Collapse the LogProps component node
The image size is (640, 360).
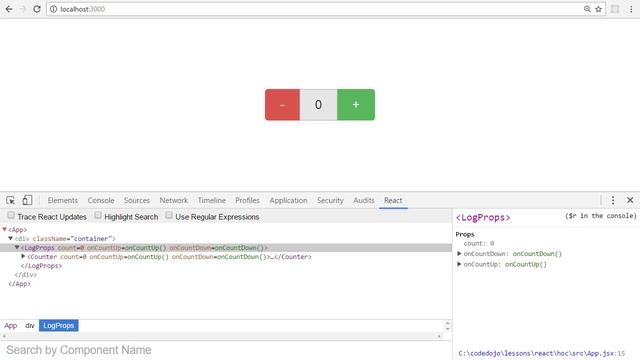pos(17,247)
